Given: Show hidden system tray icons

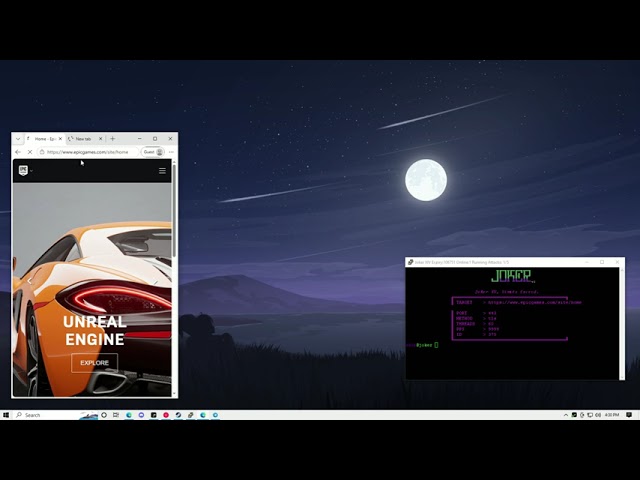Looking at the screenshot, I should pyautogui.click(x=566, y=415).
